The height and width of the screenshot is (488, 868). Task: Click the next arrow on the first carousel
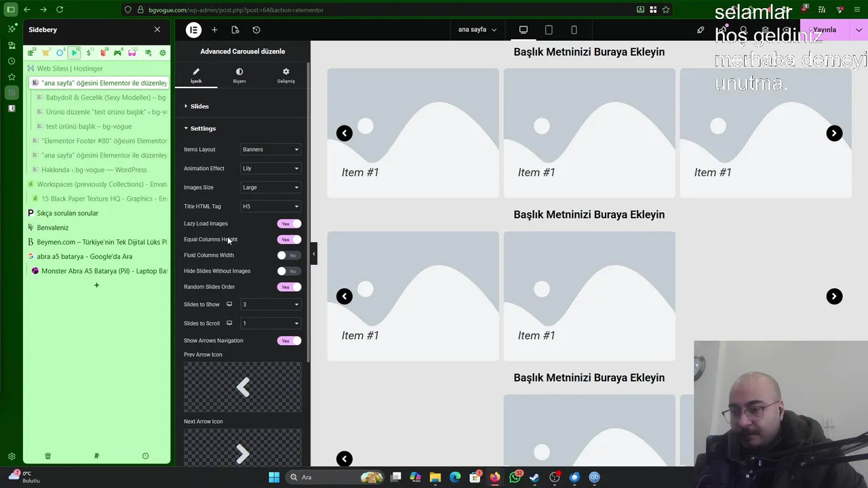834,134
